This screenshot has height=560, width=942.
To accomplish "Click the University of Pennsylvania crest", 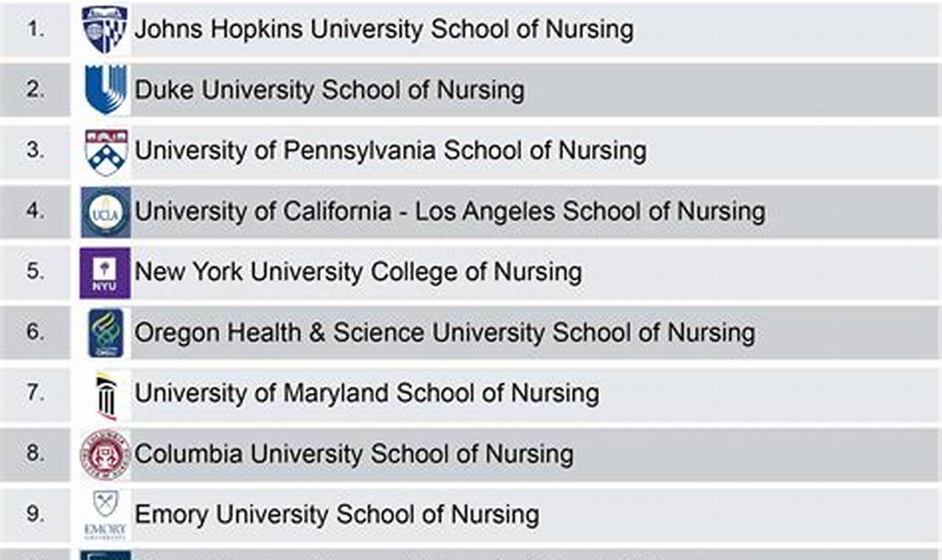I will coord(105,151).
